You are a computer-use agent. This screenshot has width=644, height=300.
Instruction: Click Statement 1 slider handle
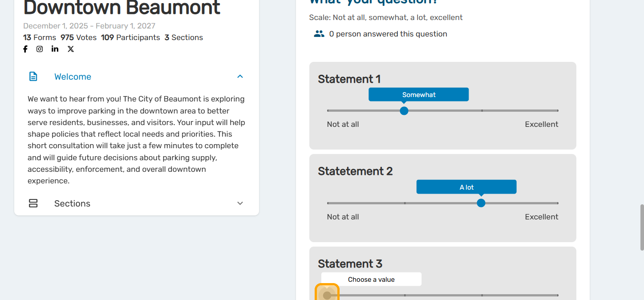point(404,111)
